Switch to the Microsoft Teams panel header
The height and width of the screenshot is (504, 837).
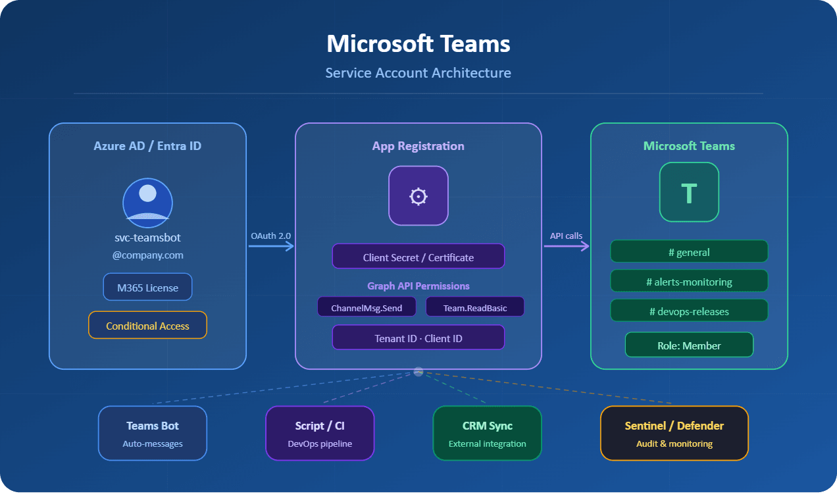click(689, 145)
